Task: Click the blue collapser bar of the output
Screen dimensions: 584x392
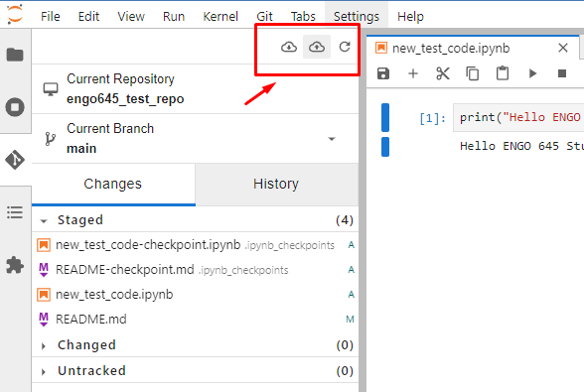Action: pyautogui.click(x=385, y=147)
